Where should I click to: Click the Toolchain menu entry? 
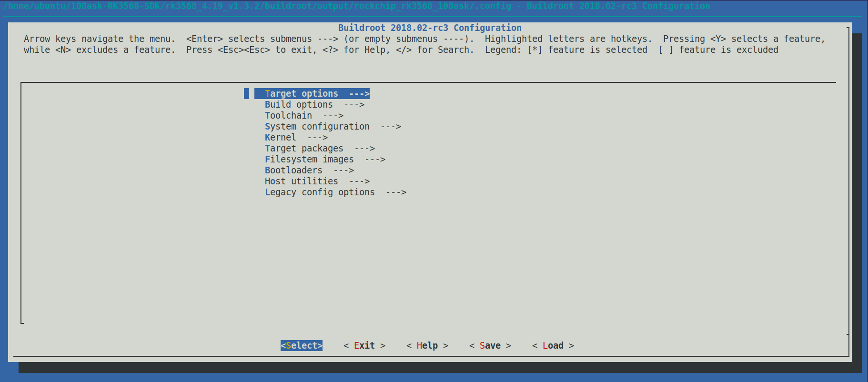[x=288, y=116]
